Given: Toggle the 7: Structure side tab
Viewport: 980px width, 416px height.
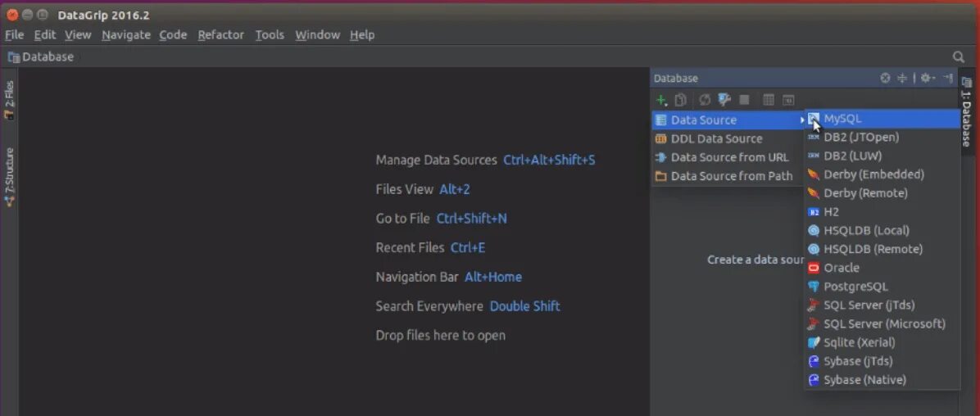Looking at the screenshot, I should (x=9, y=177).
